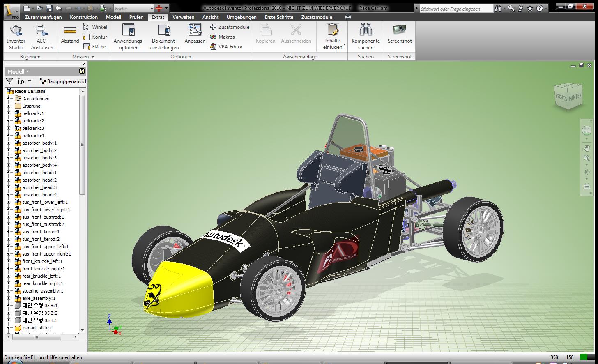
Task: Open the satellite communication center icon
Action: pyautogui.click(x=520, y=8)
